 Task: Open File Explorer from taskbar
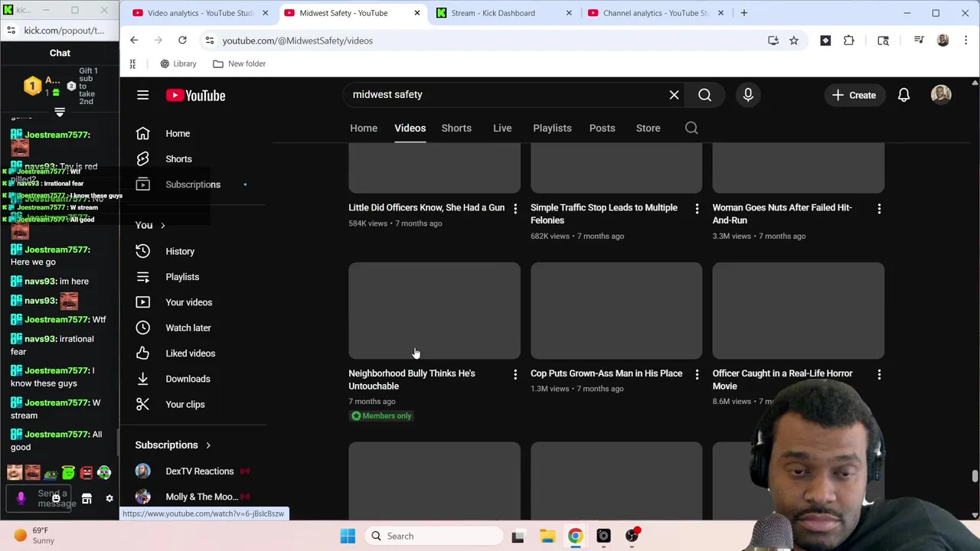coord(547,536)
